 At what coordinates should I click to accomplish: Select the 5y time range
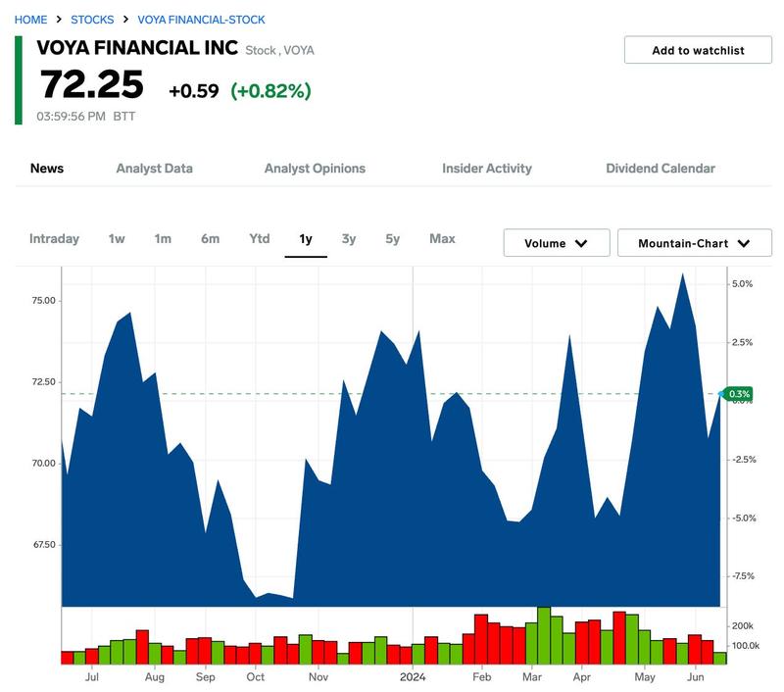[x=393, y=239]
